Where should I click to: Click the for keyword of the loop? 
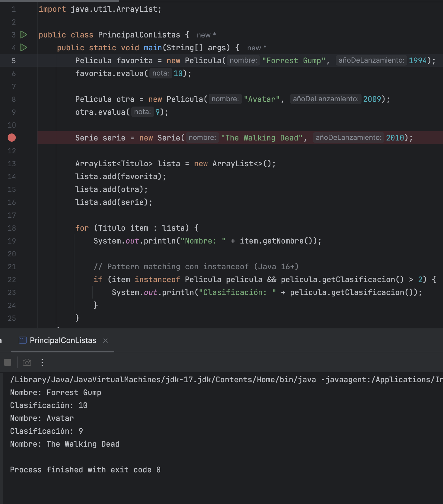[82, 228]
